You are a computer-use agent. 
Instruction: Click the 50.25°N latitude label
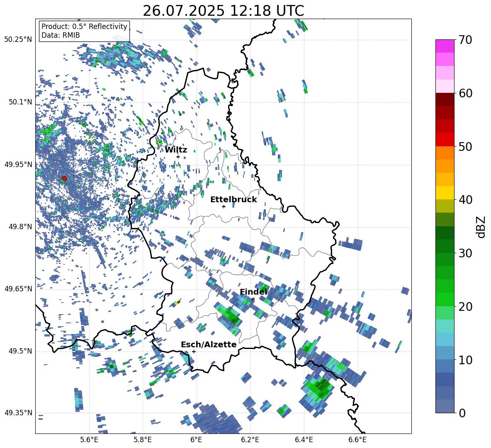click(x=18, y=40)
